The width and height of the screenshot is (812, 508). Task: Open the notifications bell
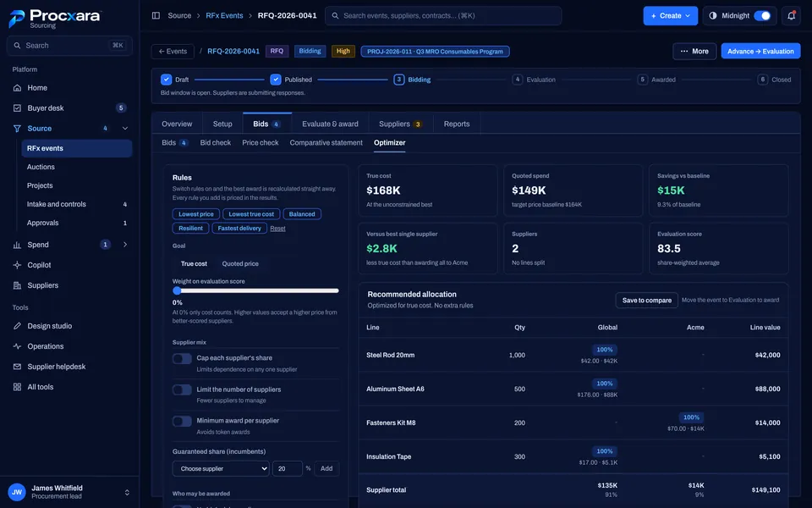(792, 15)
